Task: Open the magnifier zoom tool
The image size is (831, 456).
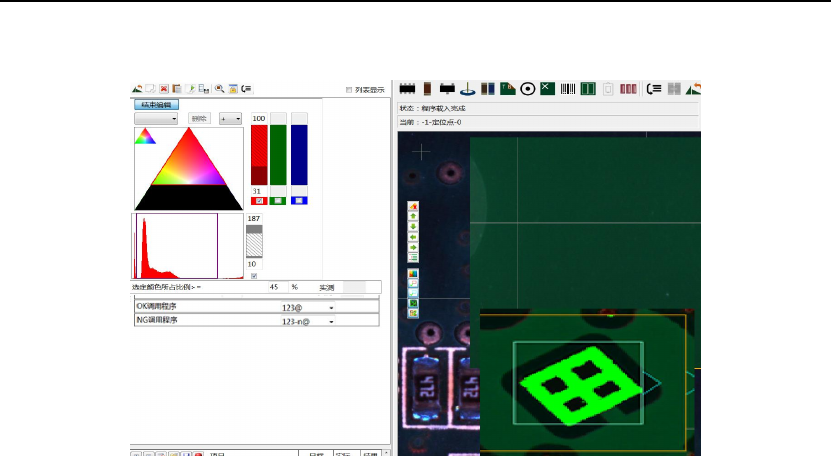Action: pyautogui.click(x=219, y=88)
